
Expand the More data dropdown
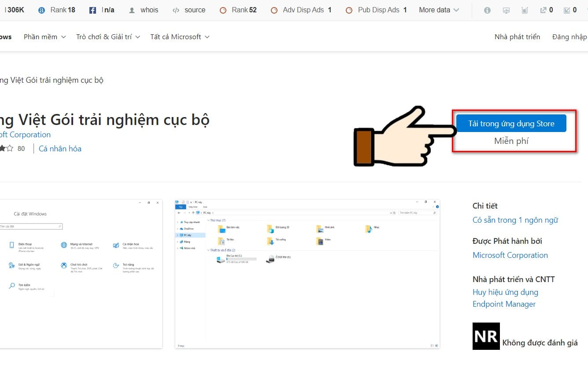(x=439, y=10)
